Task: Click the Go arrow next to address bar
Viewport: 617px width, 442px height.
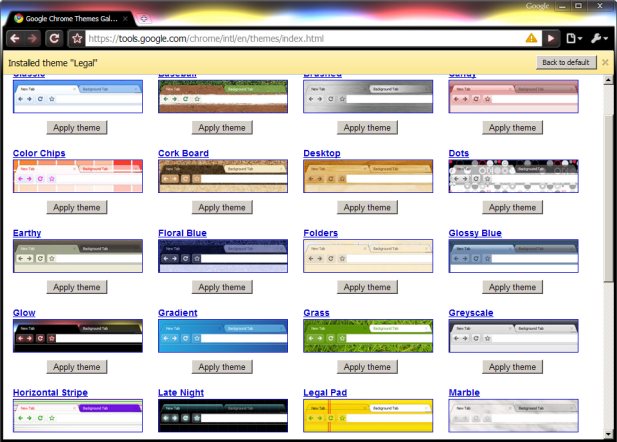Action: [550, 39]
